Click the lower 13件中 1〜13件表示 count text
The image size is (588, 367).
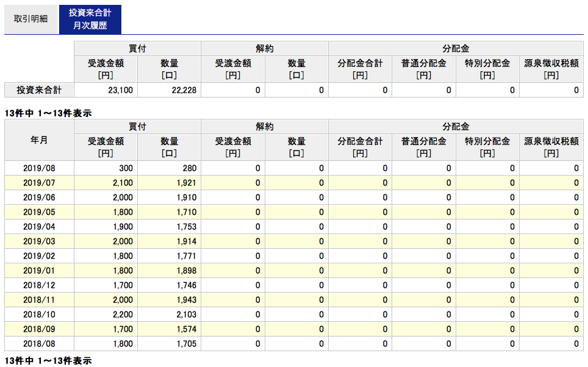coord(48,361)
